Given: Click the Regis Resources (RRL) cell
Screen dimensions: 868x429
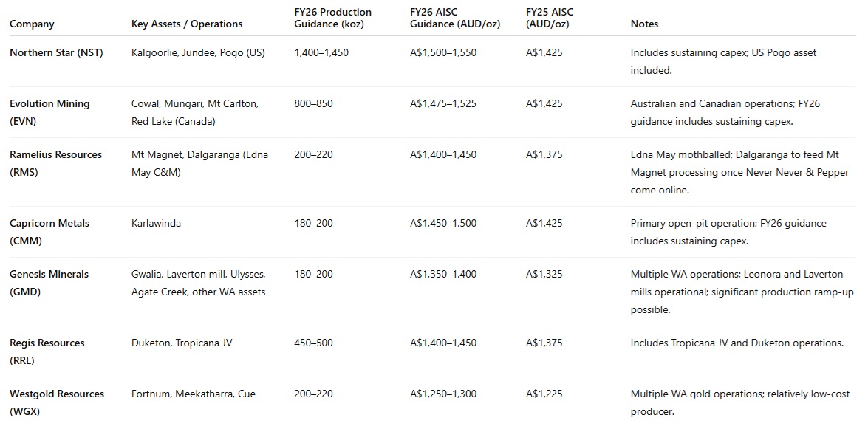Looking at the screenshot, I should [x=47, y=351].
